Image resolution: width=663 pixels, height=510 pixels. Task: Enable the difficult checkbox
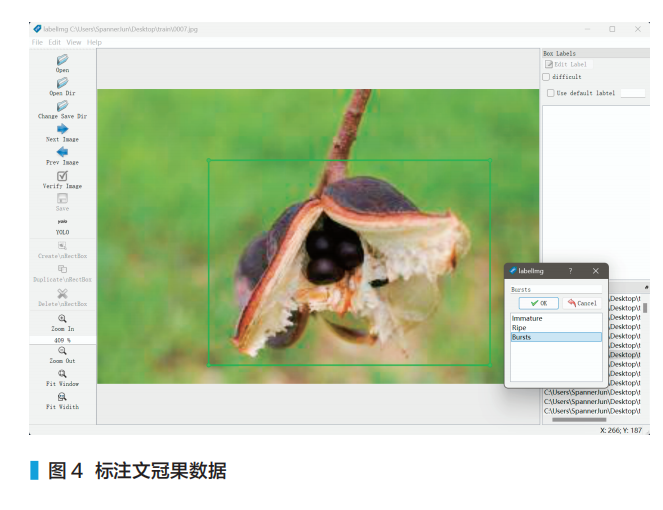point(546,77)
